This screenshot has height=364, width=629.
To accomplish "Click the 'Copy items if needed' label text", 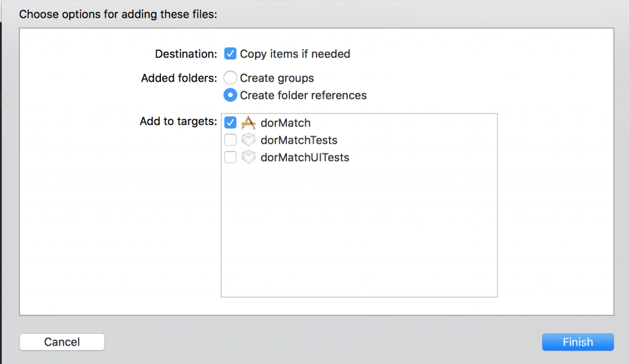I will tap(295, 54).
